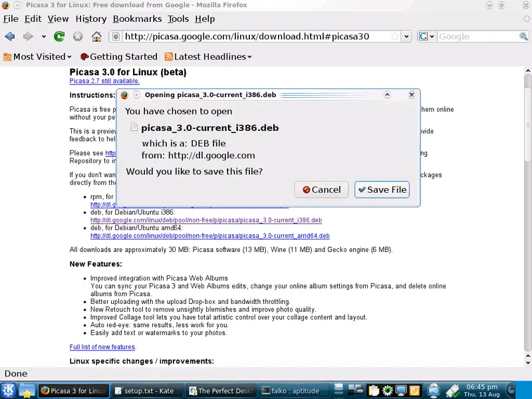
Task: Open the Bookmarks menu
Action: point(137,19)
